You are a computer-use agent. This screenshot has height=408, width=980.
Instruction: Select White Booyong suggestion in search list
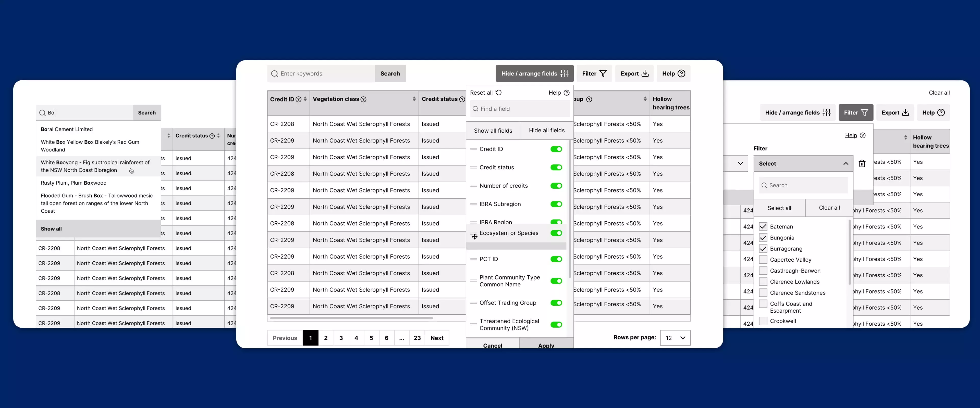[98, 166]
